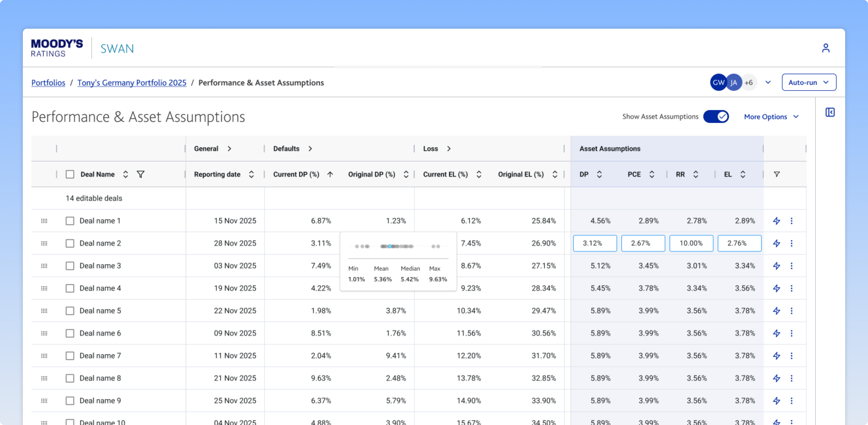Viewport: 868px width, 425px height.
Task: Sort the Current EL (%) column
Action: click(x=479, y=174)
